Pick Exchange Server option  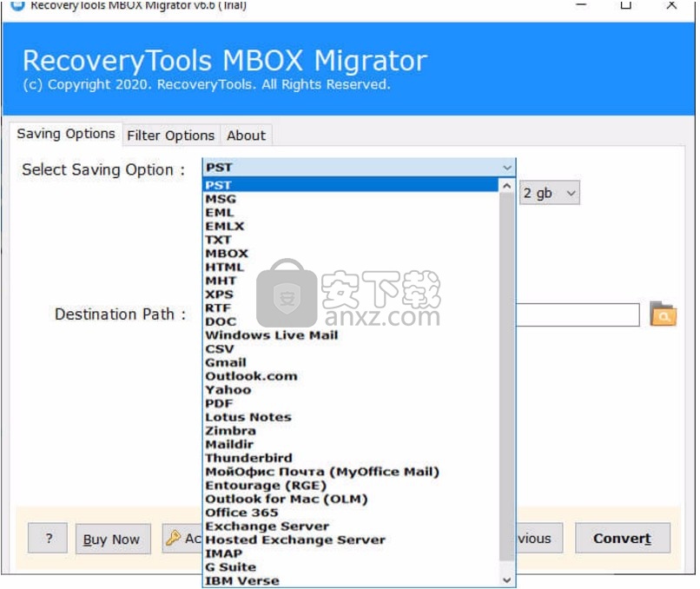coord(351,526)
